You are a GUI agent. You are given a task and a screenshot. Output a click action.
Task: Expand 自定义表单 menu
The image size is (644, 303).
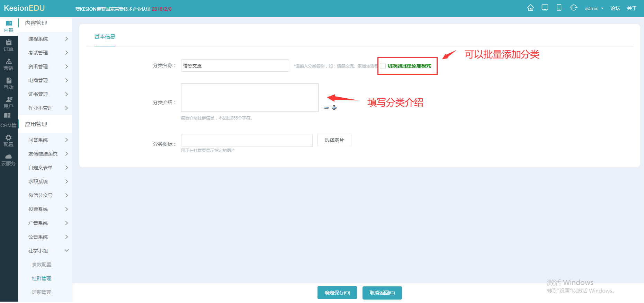[x=45, y=168]
